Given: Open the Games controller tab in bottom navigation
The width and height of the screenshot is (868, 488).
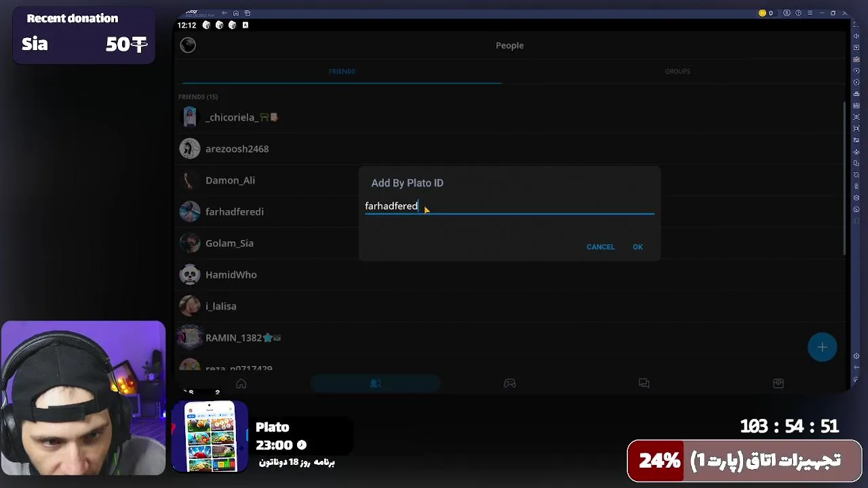Looking at the screenshot, I should click(x=509, y=384).
